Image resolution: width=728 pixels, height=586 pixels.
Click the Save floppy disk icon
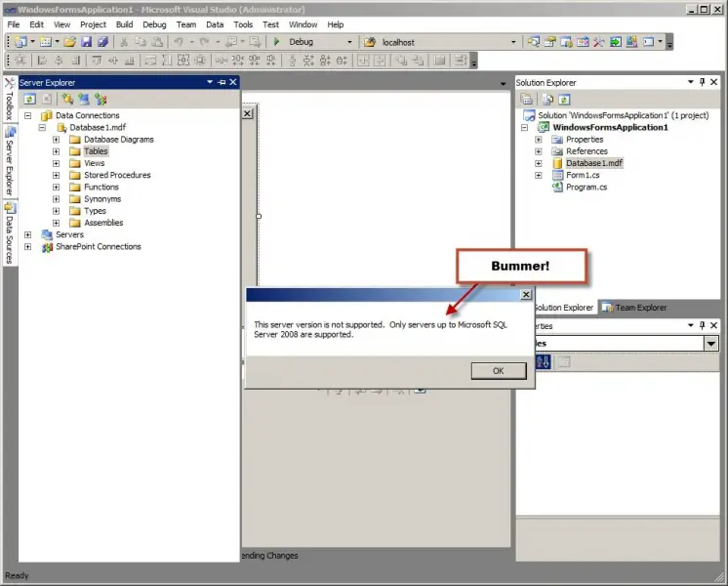[86, 42]
